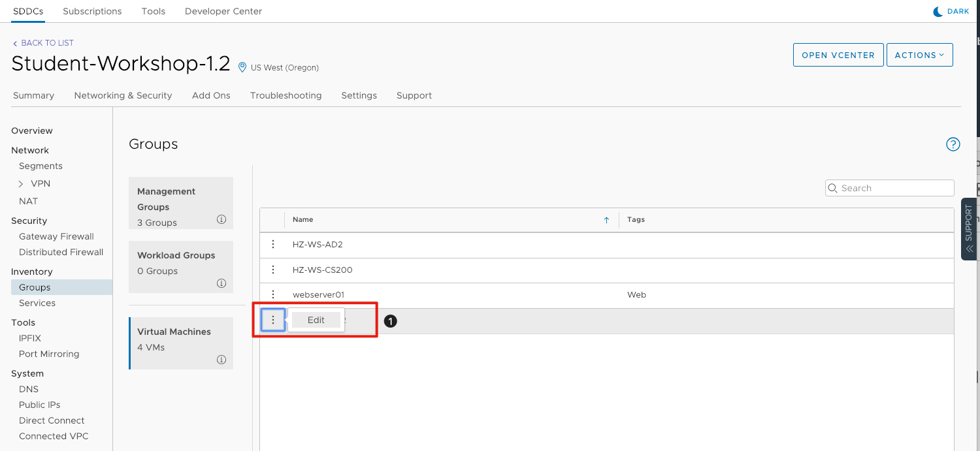980x451 pixels.
Task: Click info icon on Workload Groups card
Action: [221, 283]
